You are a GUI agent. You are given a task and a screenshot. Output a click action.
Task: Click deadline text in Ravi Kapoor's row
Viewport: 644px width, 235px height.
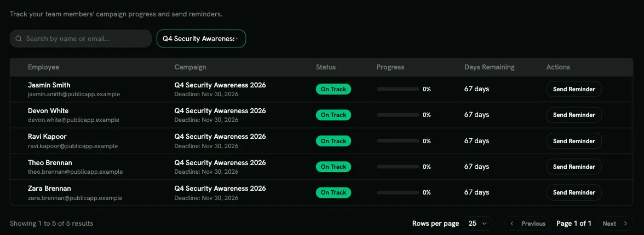tap(206, 146)
